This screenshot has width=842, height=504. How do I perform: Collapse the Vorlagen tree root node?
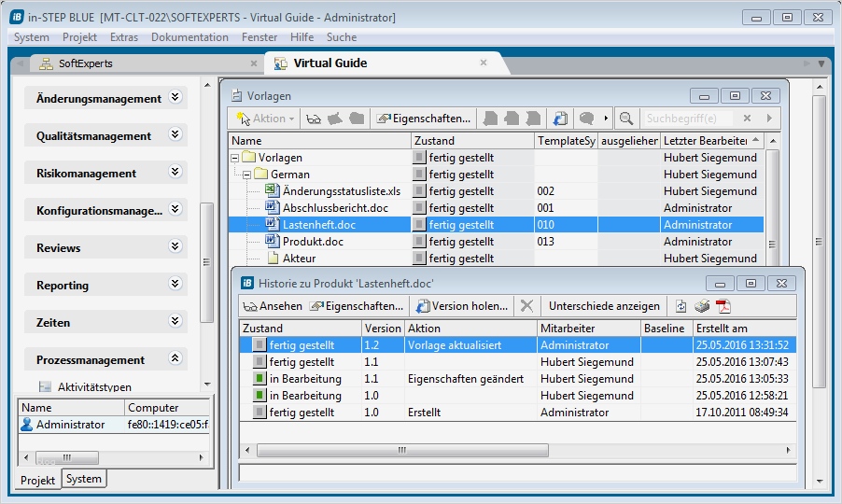coord(234,158)
